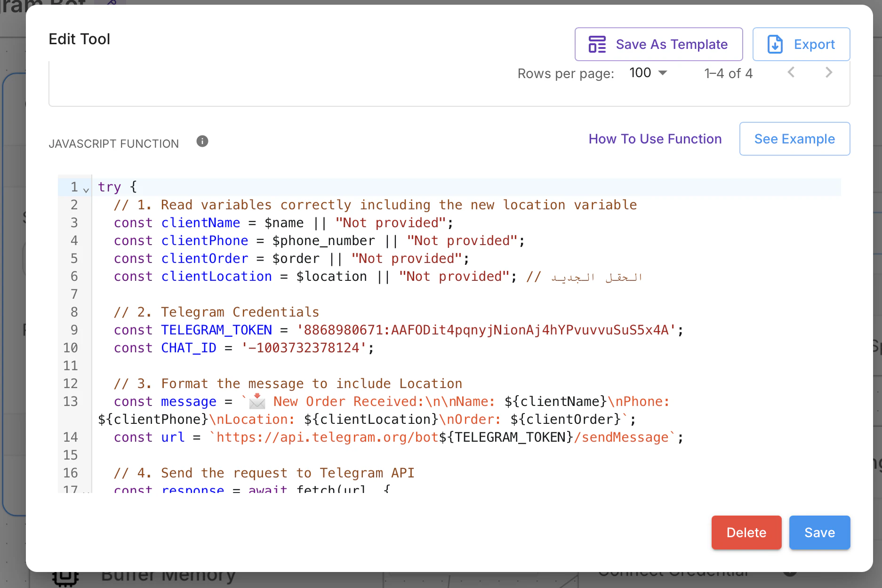The width and height of the screenshot is (882, 588).
Task: Click the Save As Template icon
Action: (x=597, y=44)
